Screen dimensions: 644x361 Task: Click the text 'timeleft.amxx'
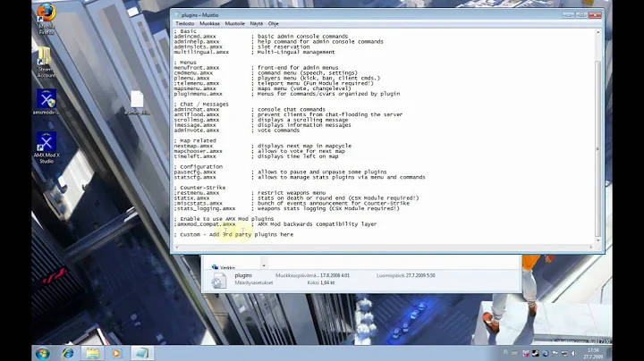(195, 156)
